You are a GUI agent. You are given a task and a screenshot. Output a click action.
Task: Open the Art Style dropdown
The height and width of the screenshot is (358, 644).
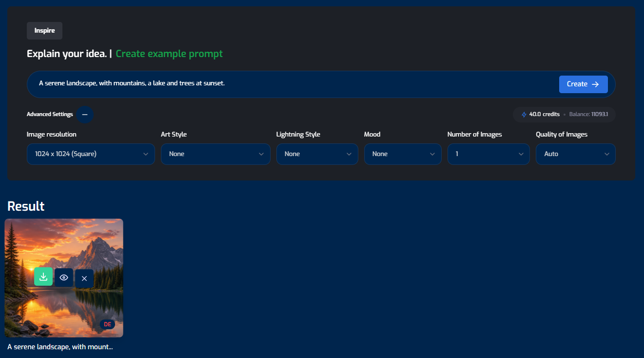215,154
